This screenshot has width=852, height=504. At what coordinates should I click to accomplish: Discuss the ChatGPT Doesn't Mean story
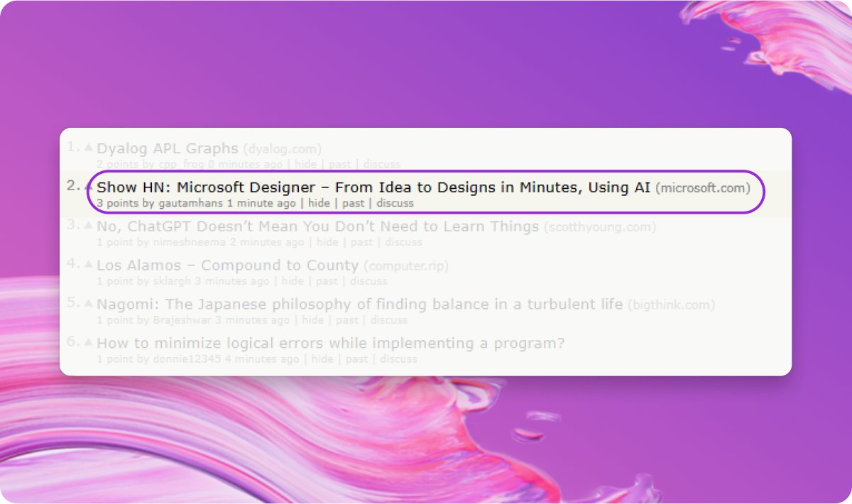tap(403, 242)
